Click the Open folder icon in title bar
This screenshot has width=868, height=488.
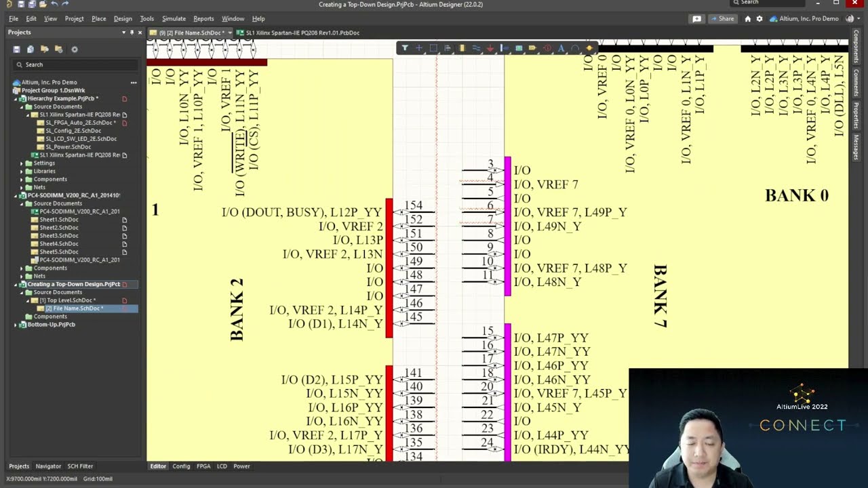[x=42, y=4]
